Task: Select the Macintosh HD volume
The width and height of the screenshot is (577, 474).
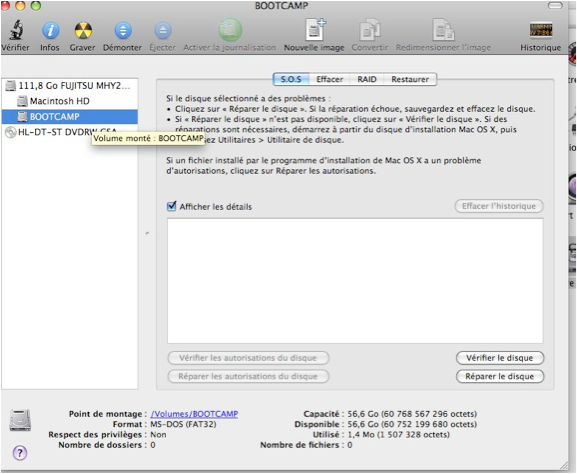Action: point(70,101)
